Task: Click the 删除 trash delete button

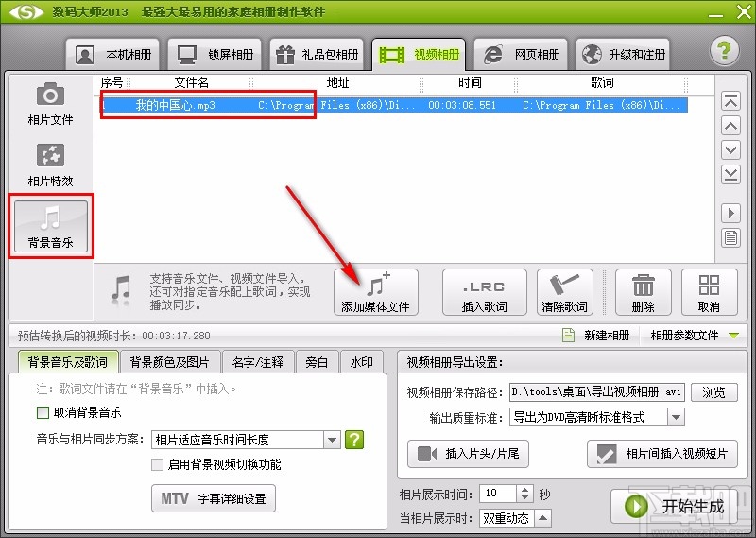Action: click(644, 292)
